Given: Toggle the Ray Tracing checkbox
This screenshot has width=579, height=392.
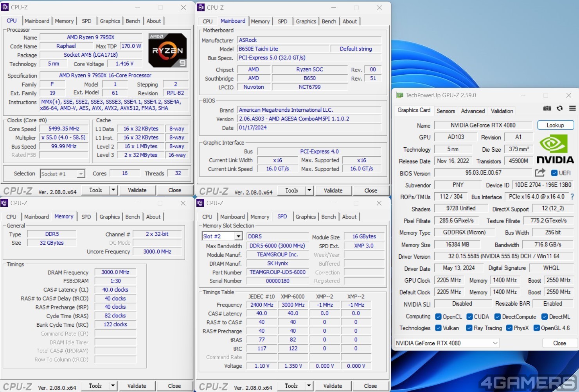Looking at the screenshot, I should click(469, 328).
